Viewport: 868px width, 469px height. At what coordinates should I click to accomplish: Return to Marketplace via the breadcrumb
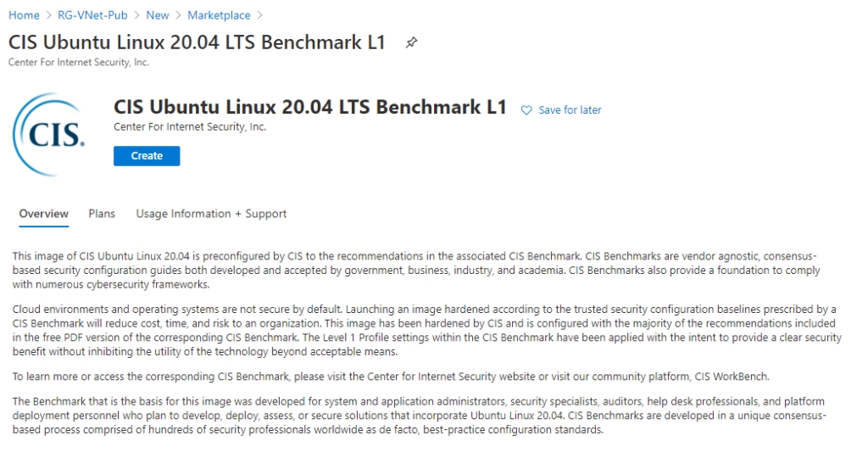219,15
